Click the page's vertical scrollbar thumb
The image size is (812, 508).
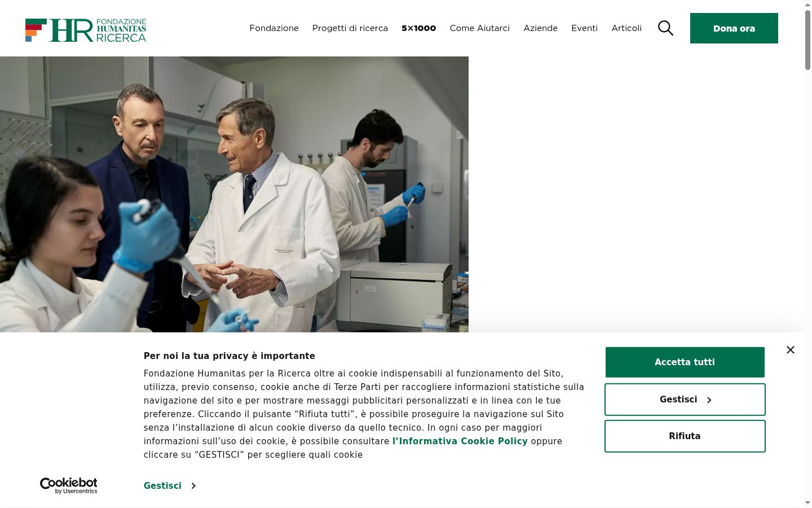point(807,40)
